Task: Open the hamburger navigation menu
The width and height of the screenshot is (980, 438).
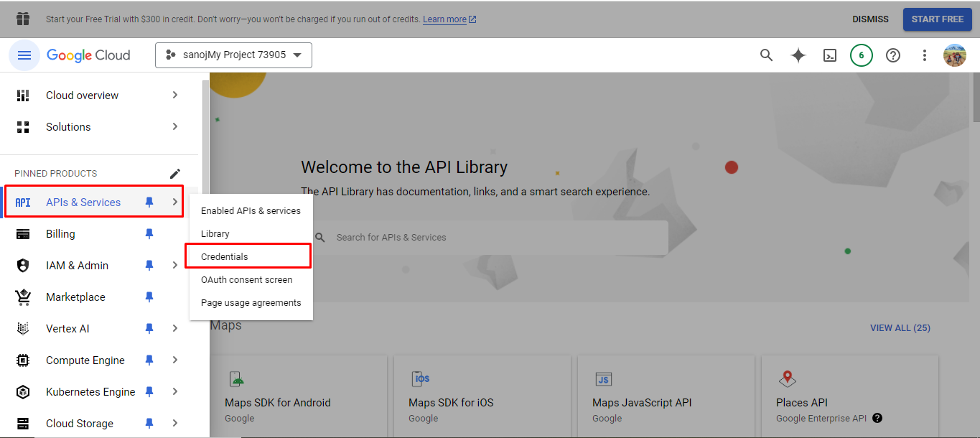Action: tap(24, 55)
